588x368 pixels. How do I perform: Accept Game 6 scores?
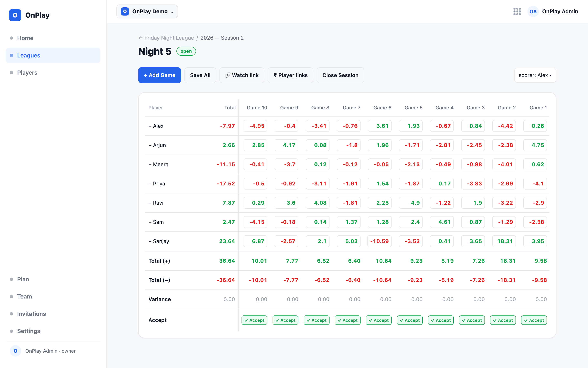click(x=378, y=320)
